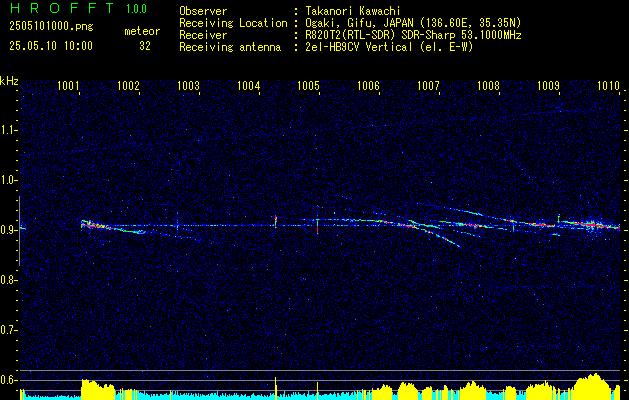This screenshot has width=629, height=400.
Task: Click the 1006 time axis marker
Action: (x=368, y=85)
